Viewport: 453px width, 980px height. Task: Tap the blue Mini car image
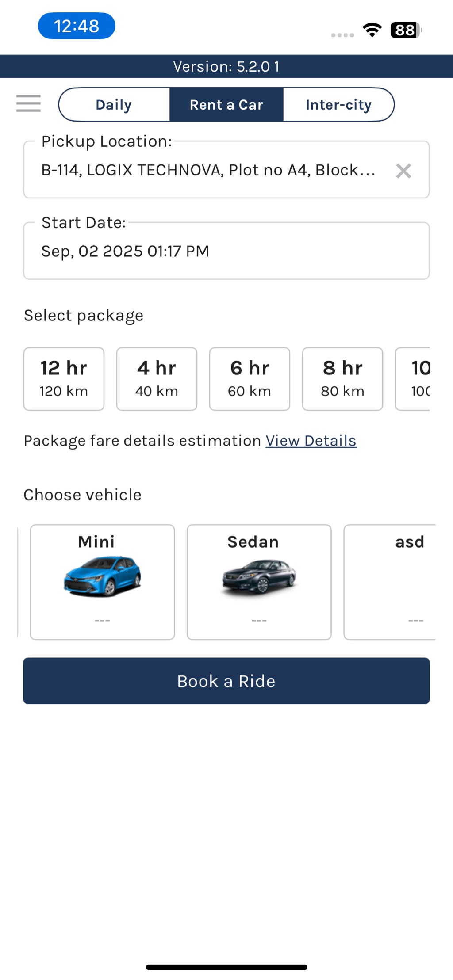tap(102, 576)
